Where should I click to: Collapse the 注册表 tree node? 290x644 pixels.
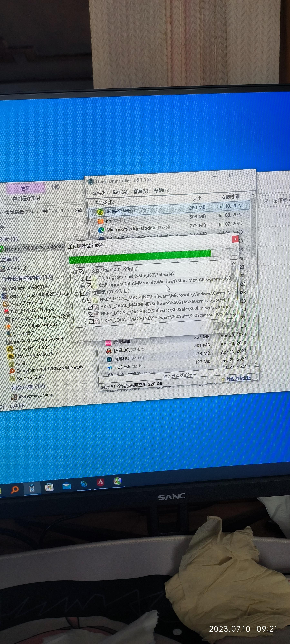click(76, 294)
